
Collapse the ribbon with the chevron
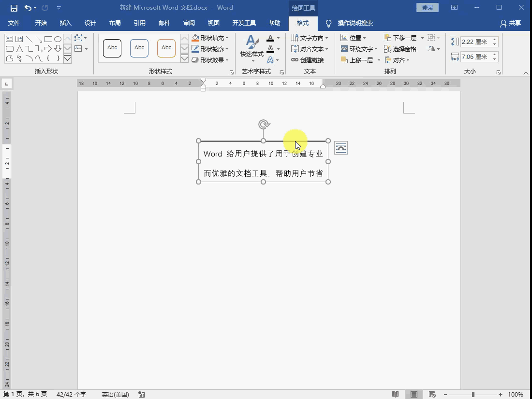[526, 73]
